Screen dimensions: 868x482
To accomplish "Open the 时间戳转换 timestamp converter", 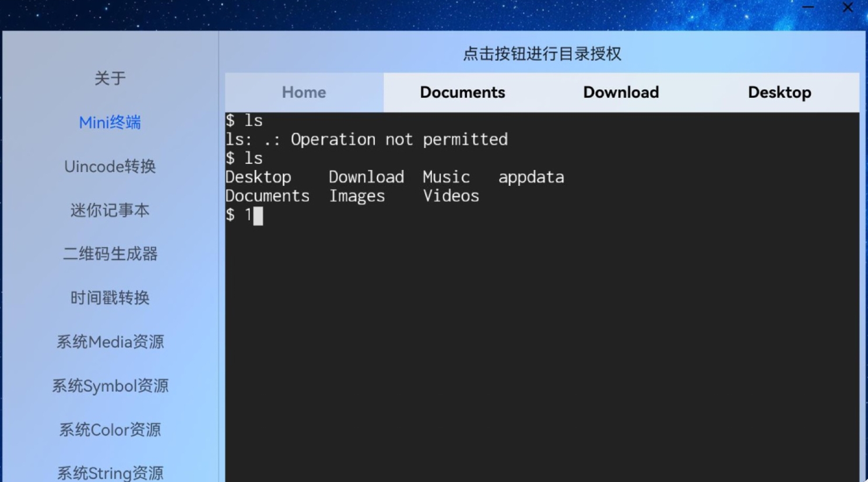I will pos(110,298).
